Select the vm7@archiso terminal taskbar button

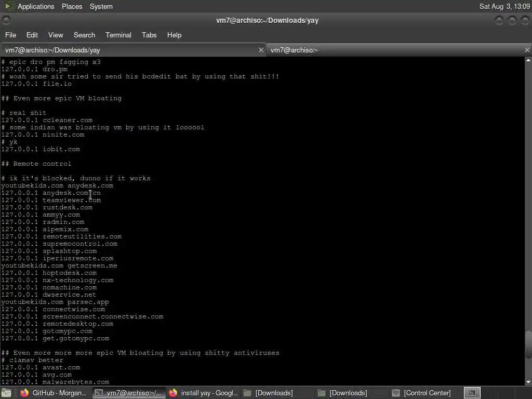pyautogui.click(x=128, y=393)
